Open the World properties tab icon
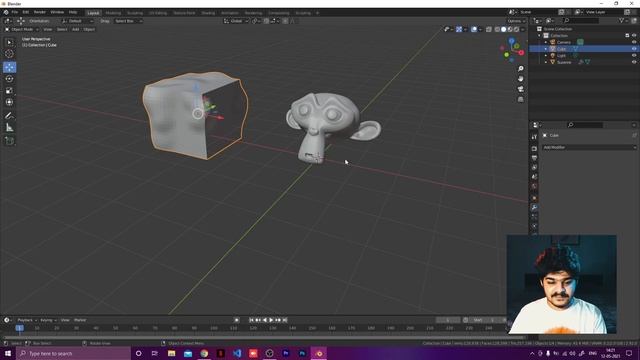 pyautogui.click(x=534, y=187)
